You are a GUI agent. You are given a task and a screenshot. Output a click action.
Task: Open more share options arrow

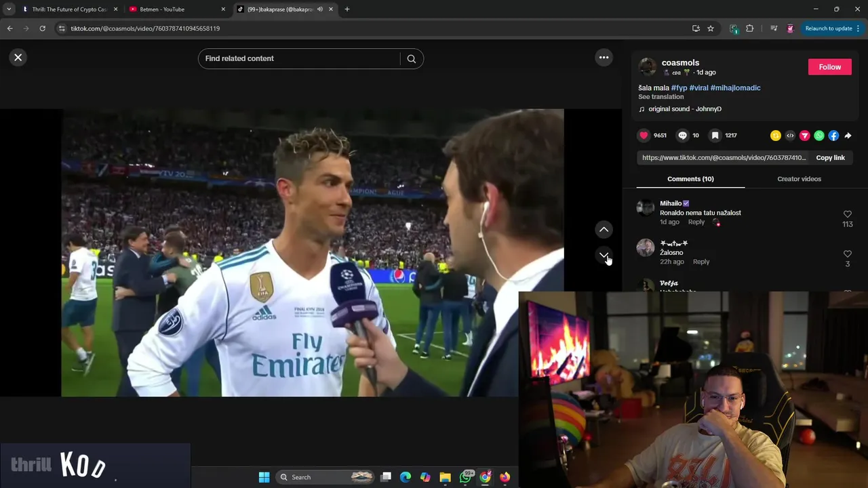click(x=848, y=136)
